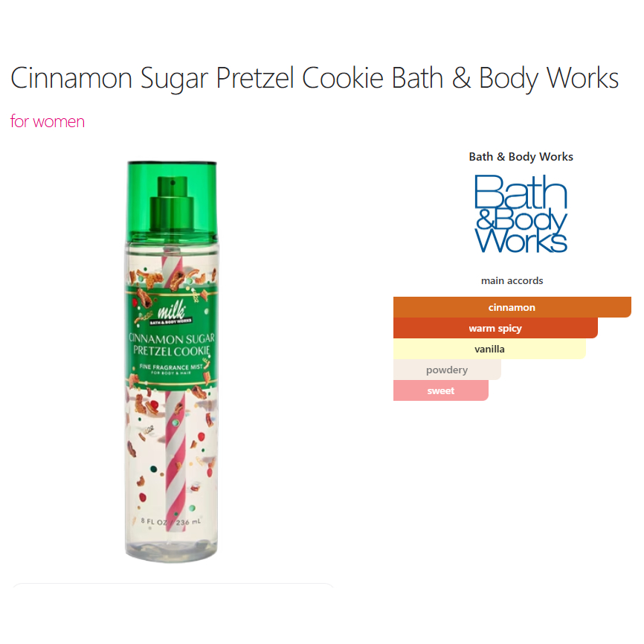Click the pink 'for women' label

tap(48, 121)
